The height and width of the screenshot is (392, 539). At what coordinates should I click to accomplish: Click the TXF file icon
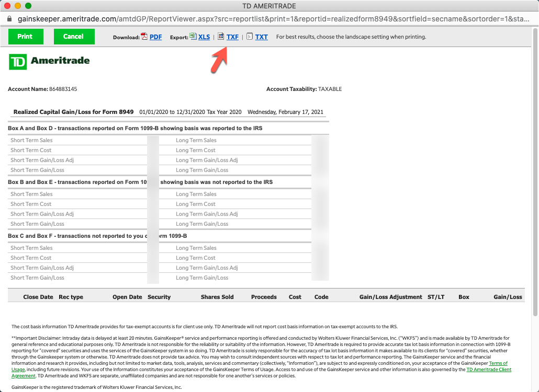(x=221, y=36)
